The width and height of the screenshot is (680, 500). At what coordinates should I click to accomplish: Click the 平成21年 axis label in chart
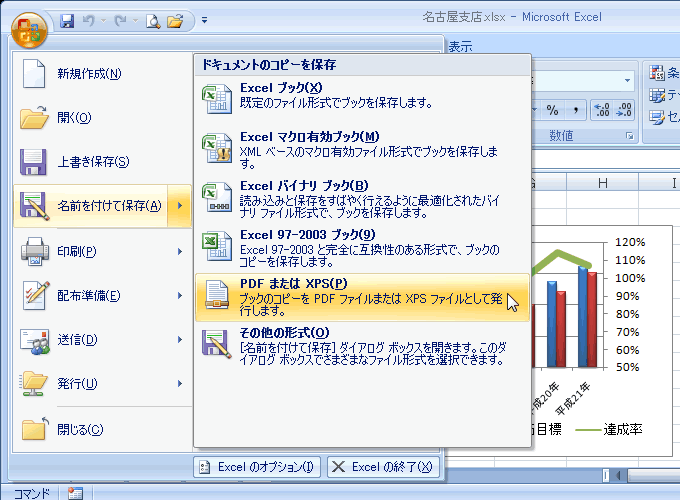coord(573,399)
